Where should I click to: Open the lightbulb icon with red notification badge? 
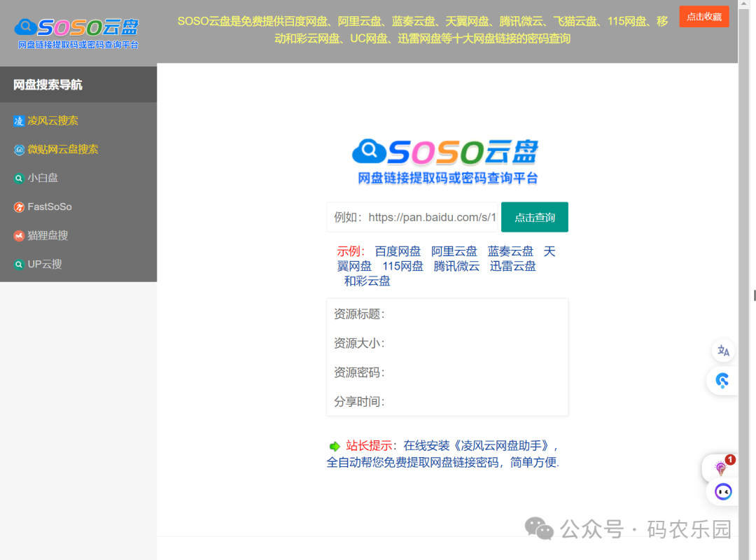(x=721, y=468)
